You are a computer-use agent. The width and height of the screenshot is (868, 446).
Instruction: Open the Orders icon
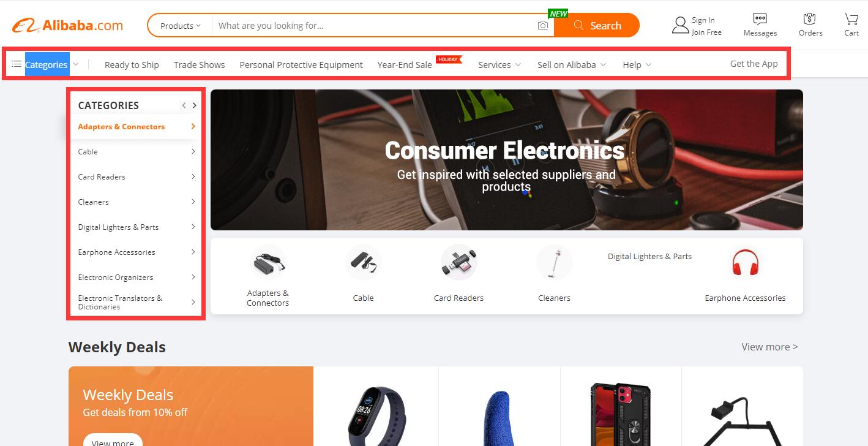(810, 19)
